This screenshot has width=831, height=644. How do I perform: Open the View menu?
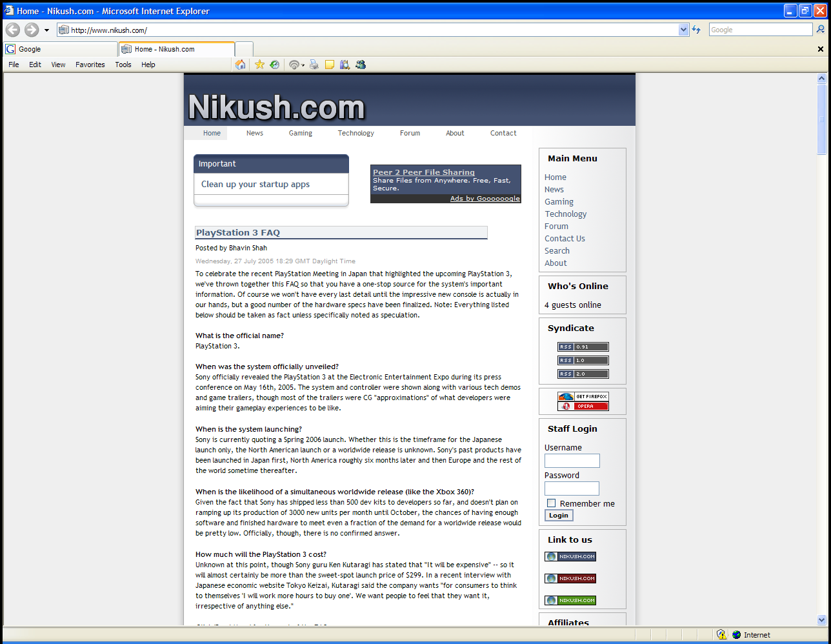point(58,65)
